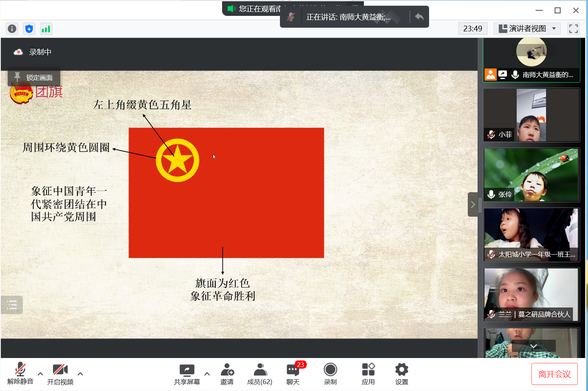588x391 pixels.
Task: Click the pin screen lock button
Action: 34,77
